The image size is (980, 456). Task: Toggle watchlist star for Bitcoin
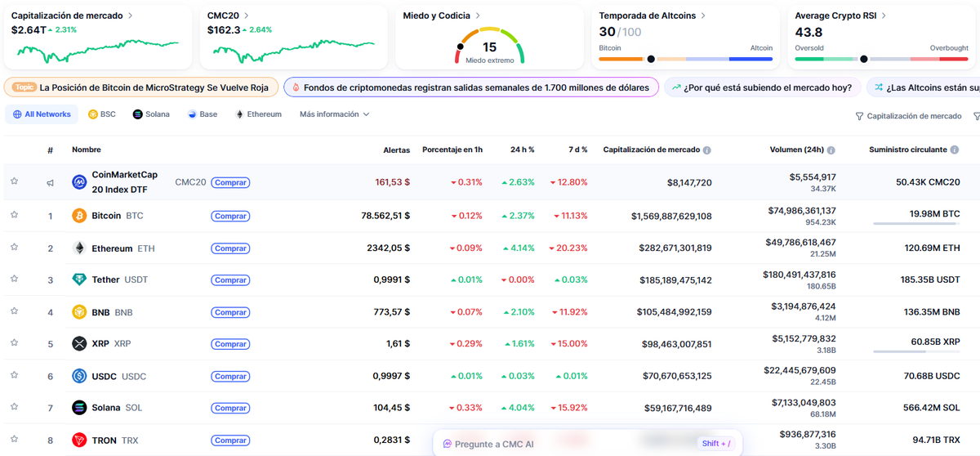pyautogui.click(x=14, y=215)
